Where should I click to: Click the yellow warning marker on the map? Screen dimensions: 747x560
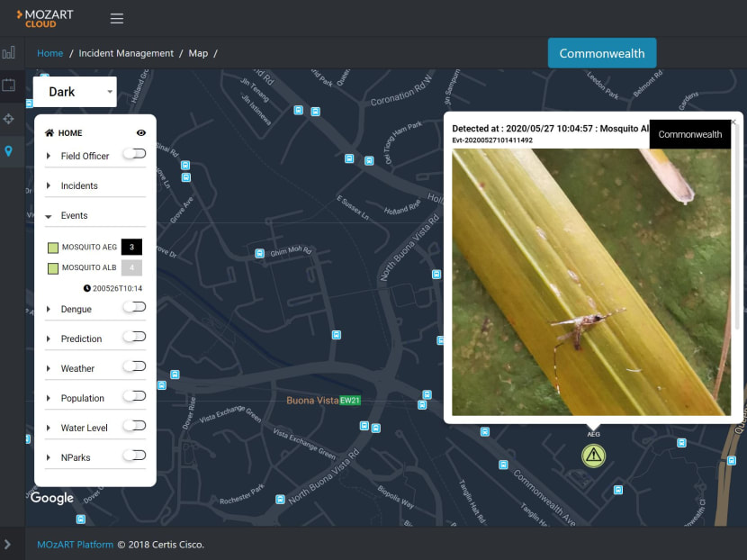pyautogui.click(x=594, y=456)
